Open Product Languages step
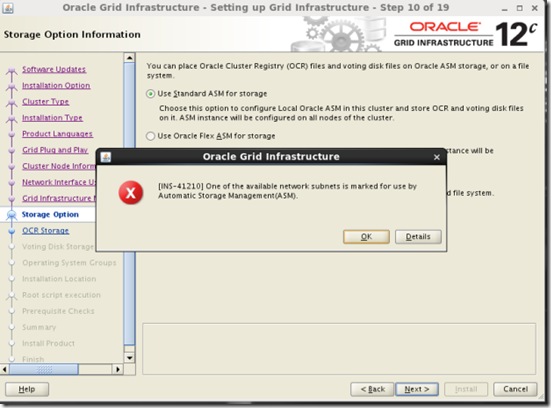 [57, 134]
